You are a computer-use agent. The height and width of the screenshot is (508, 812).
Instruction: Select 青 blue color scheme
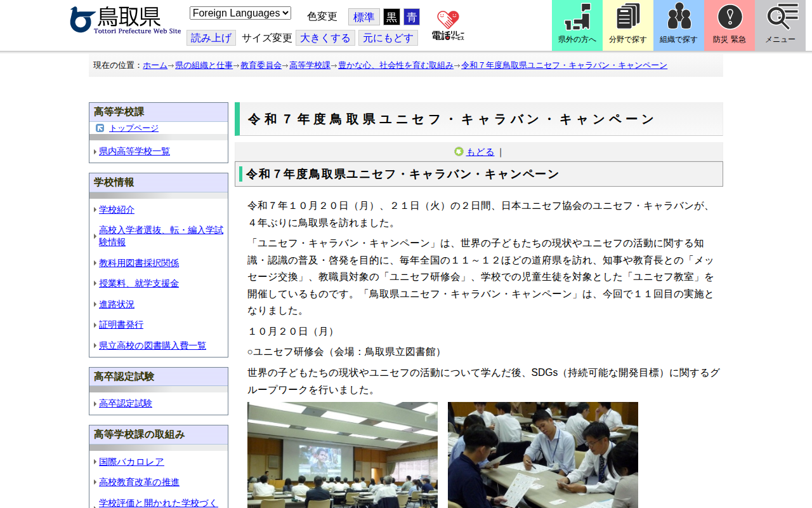[x=412, y=17]
